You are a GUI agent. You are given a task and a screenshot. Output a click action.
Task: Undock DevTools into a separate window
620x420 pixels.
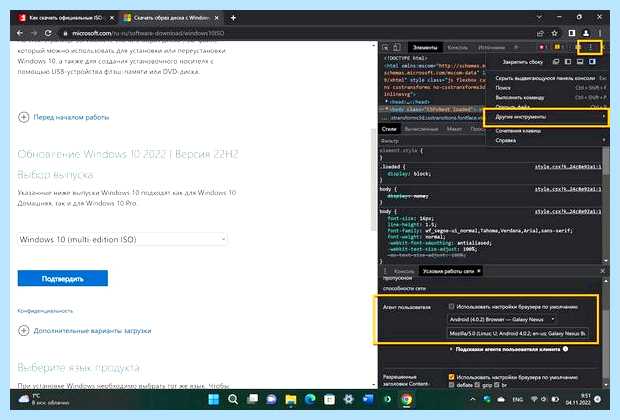tap(556, 62)
